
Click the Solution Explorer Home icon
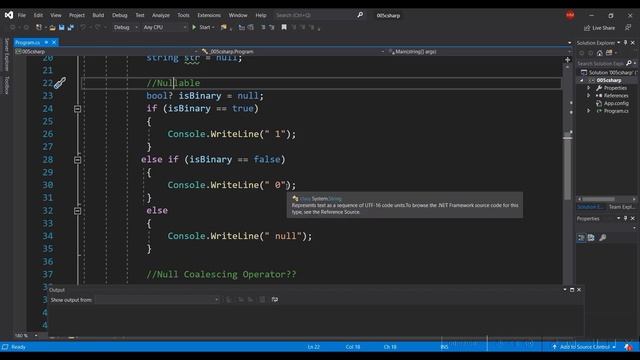pyautogui.click(x=600, y=53)
